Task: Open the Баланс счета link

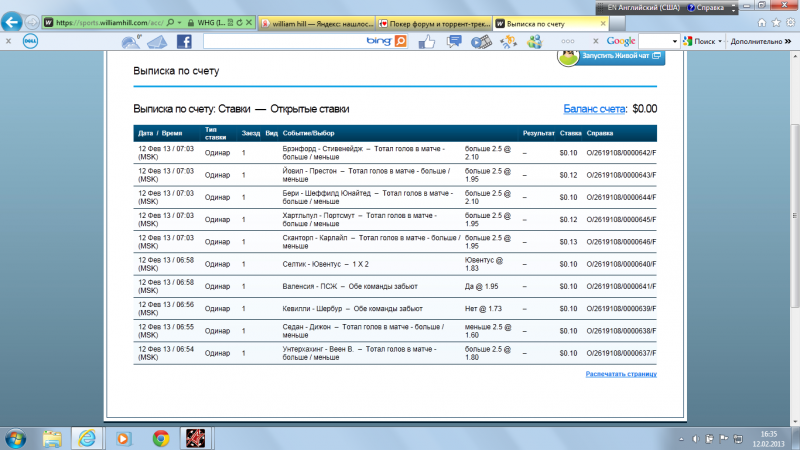Action: pyautogui.click(x=594, y=109)
